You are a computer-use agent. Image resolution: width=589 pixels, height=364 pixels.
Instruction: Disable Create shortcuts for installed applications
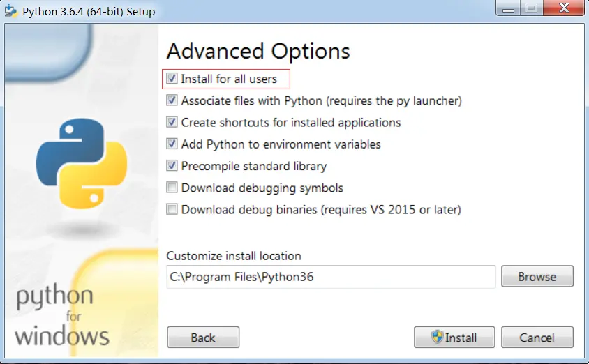[x=172, y=122]
